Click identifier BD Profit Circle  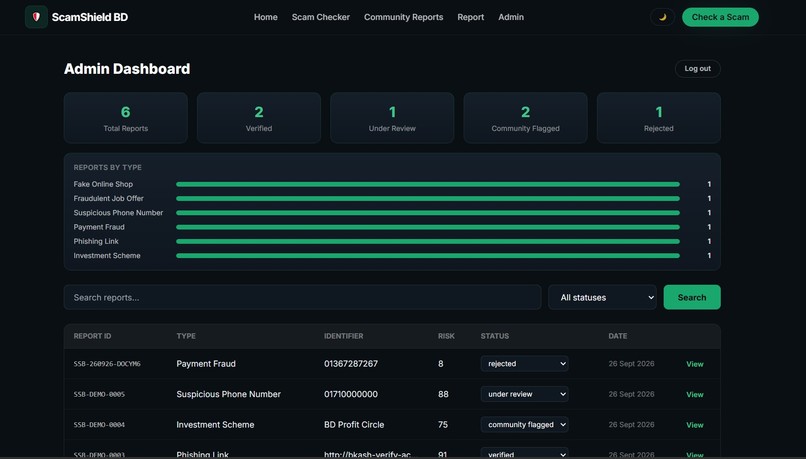click(x=354, y=425)
